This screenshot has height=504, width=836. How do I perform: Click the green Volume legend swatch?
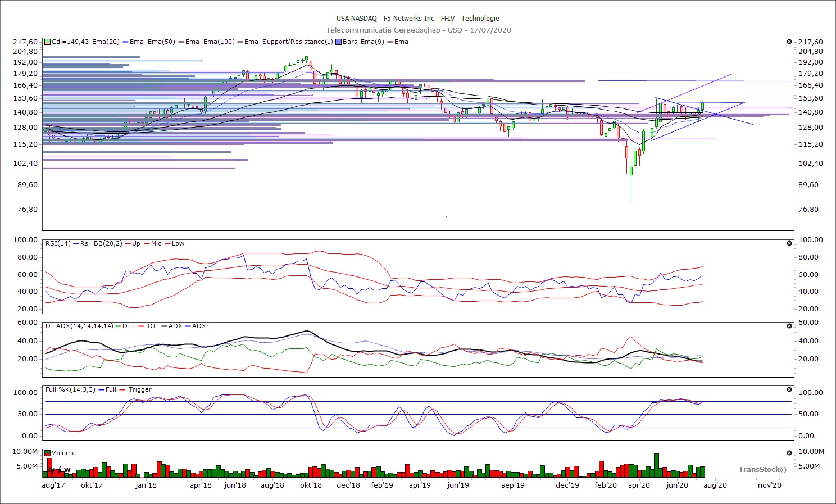pyautogui.click(x=48, y=453)
